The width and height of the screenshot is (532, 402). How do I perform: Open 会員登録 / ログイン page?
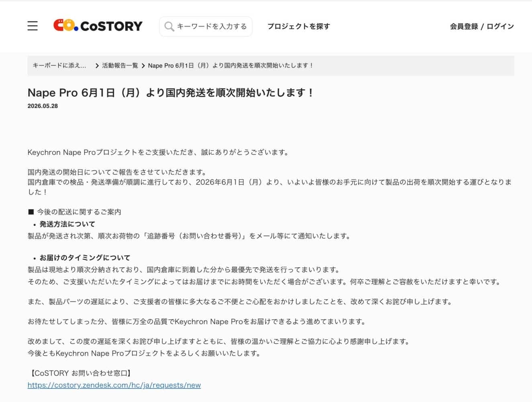482,27
